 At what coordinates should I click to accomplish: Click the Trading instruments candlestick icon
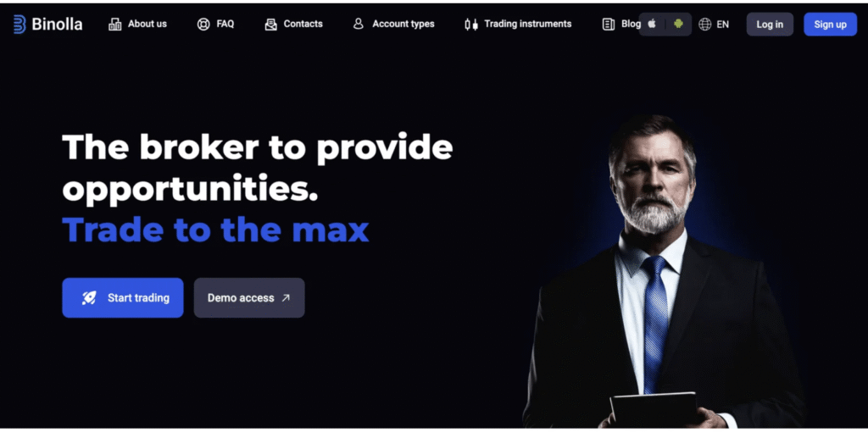471,25
